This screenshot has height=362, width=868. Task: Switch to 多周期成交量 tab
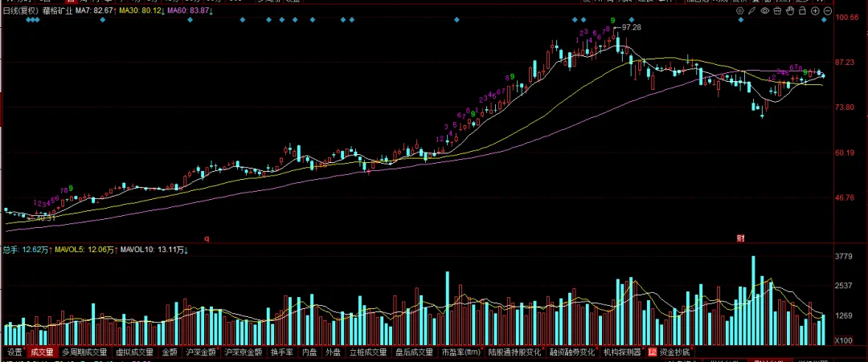(84, 352)
